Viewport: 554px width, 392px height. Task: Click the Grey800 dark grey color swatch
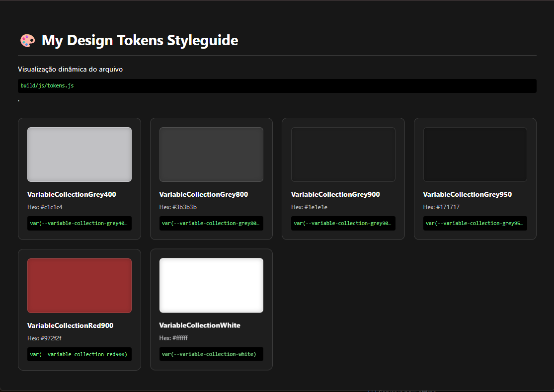coord(211,155)
